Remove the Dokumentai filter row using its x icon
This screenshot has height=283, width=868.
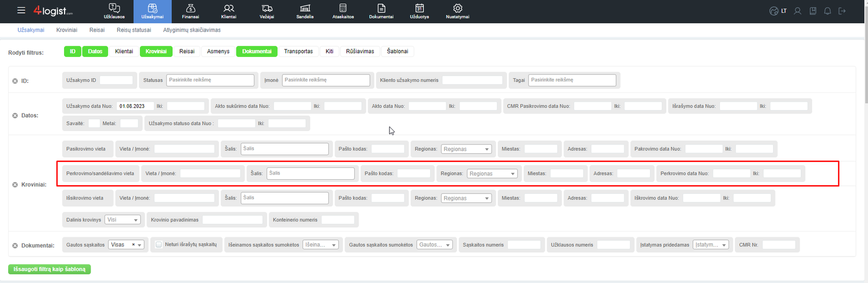coord(15,246)
